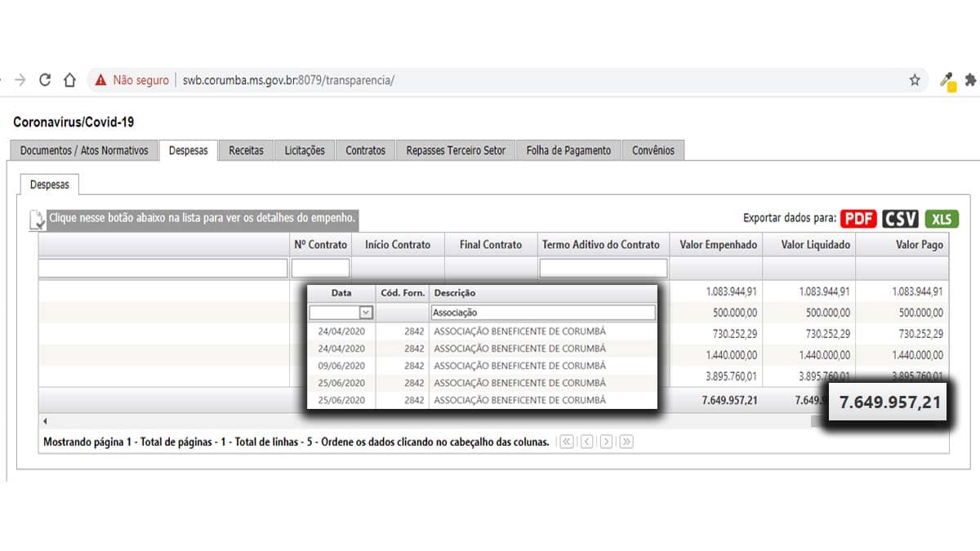Image resolution: width=980 pixels, height=551 pixels.
Task: Go to browser home page
Action: (69, 80)
